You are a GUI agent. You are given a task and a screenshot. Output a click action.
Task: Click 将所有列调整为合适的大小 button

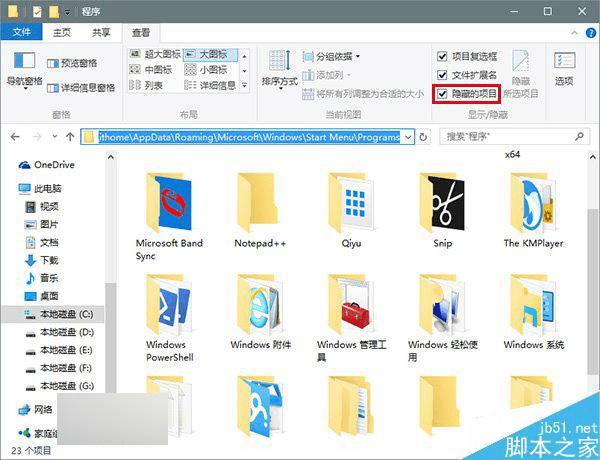click(x=362, y=93)
